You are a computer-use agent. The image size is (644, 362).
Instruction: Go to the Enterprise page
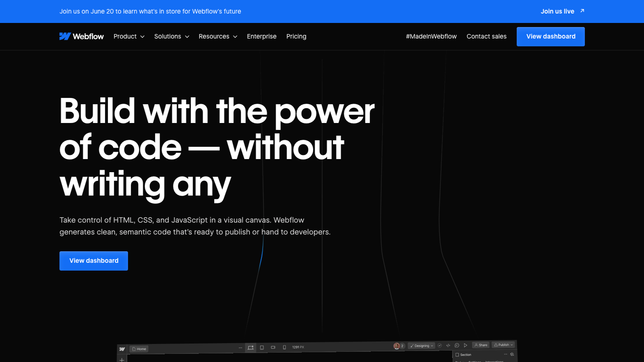[x=262, y=36]
